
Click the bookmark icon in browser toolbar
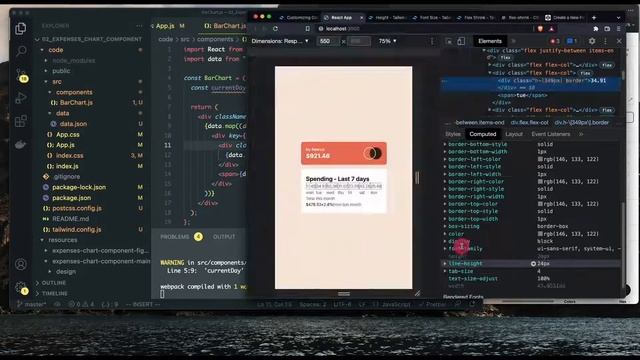click(x=307, y=29)
